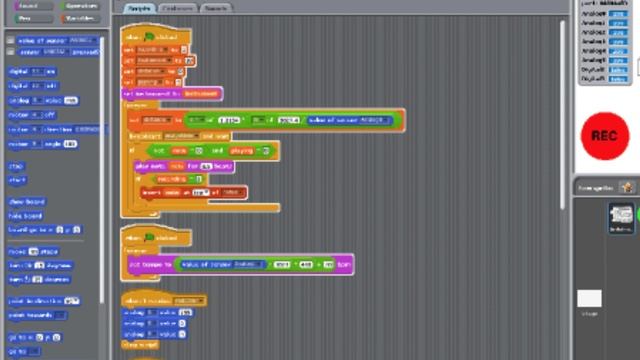Screen dimensions: 640x360
Task: Click the 'board go to x y' palette block
Action: point(45,230)
